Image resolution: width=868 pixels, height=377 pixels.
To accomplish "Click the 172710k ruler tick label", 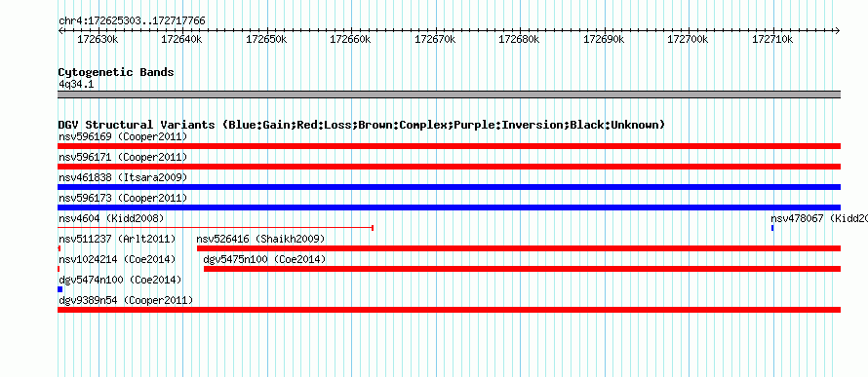I will click(772, 40).
